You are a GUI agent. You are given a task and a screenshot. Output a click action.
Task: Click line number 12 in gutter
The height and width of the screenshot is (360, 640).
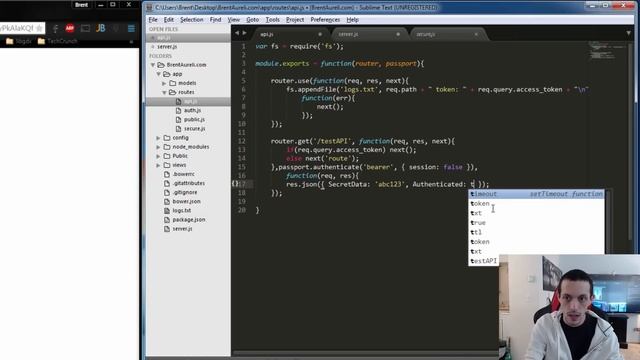click(x=242, y=141)
